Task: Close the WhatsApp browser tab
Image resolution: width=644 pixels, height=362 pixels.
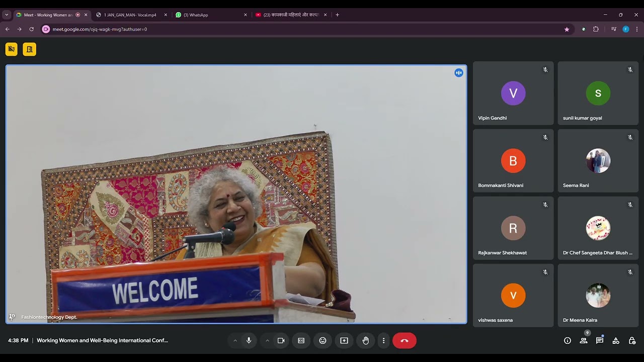Action: pos(246,15)
